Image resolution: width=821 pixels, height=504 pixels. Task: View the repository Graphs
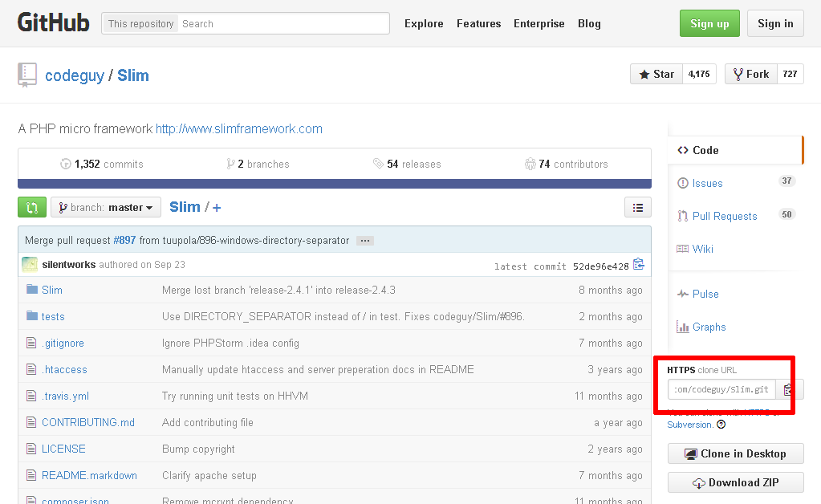706,327
